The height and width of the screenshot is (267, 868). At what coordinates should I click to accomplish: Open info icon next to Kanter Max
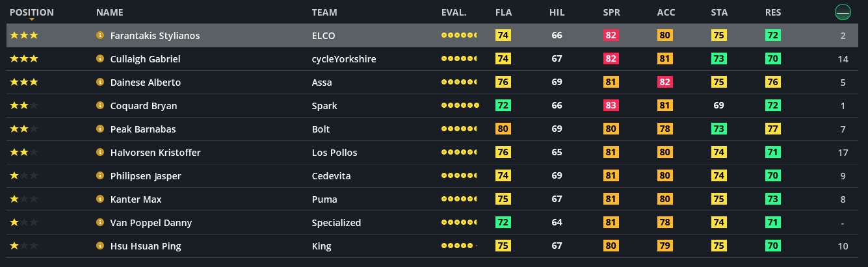coord(100,199)
